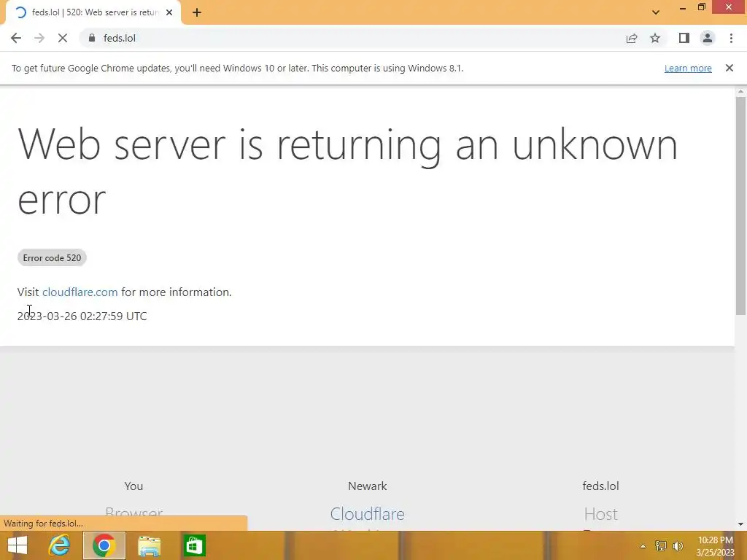Go back to the previous page

(16, 38)
